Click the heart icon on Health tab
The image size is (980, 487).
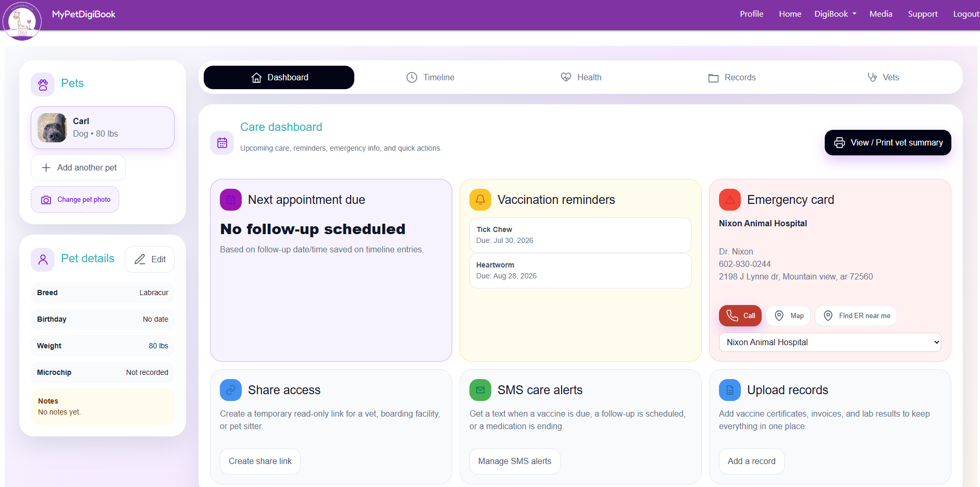click(566, 77)
